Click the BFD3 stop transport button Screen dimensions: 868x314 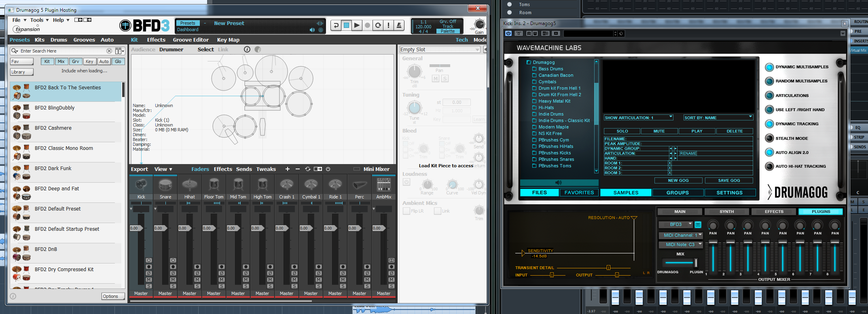click(346, 25)
